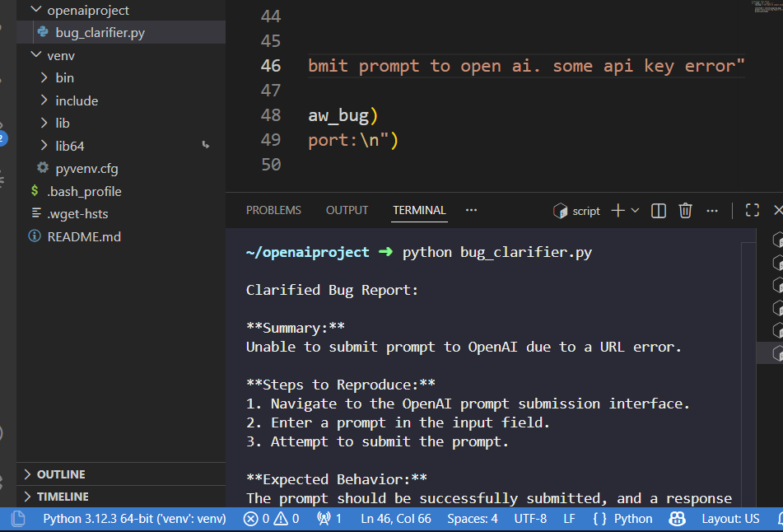Open ports forwarding indicator in status bar

(x=329, y=519)
